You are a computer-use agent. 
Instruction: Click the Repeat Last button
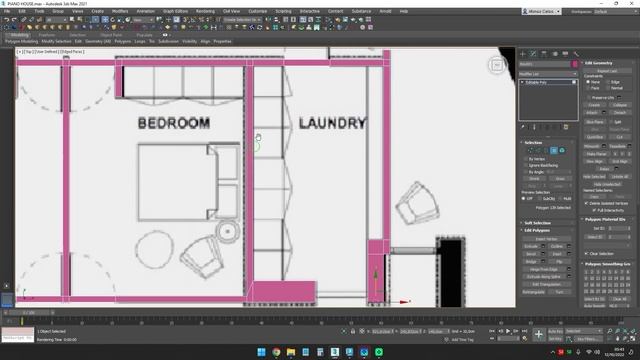[x=607, y=71]
